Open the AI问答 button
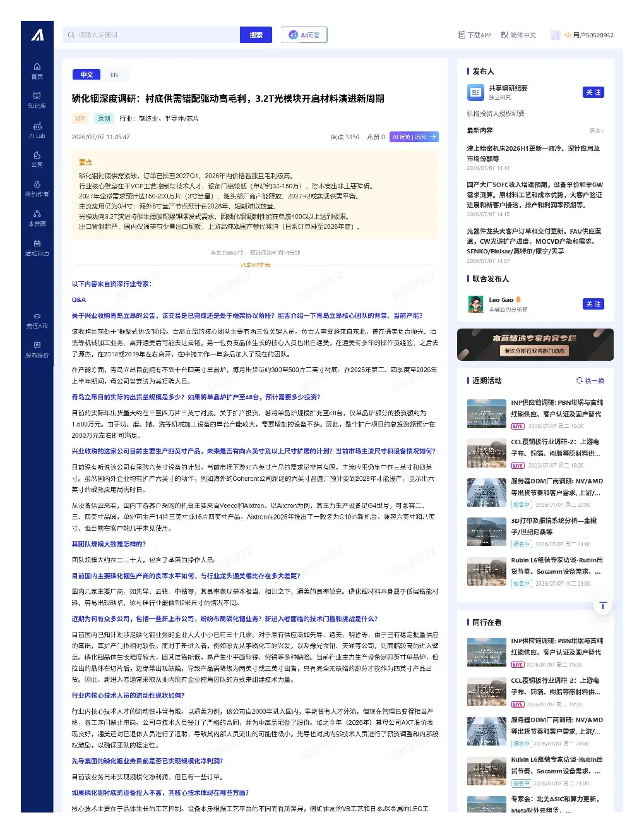 pos(304,35)
